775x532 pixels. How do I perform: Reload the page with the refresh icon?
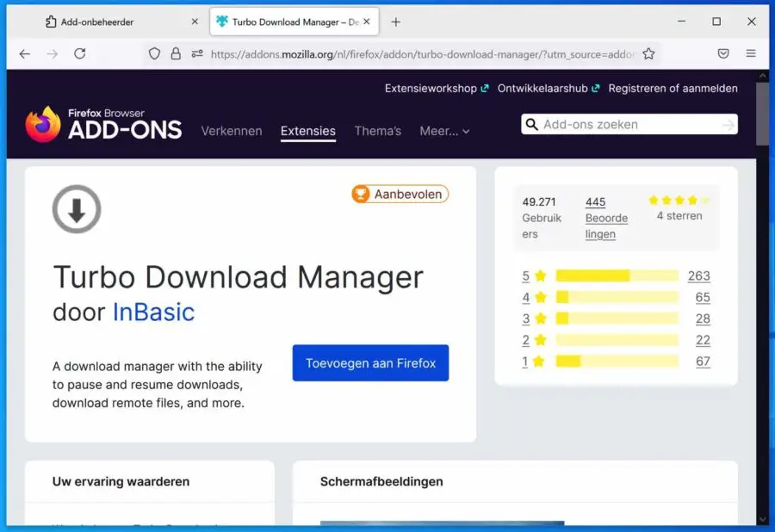pos(79,53)
